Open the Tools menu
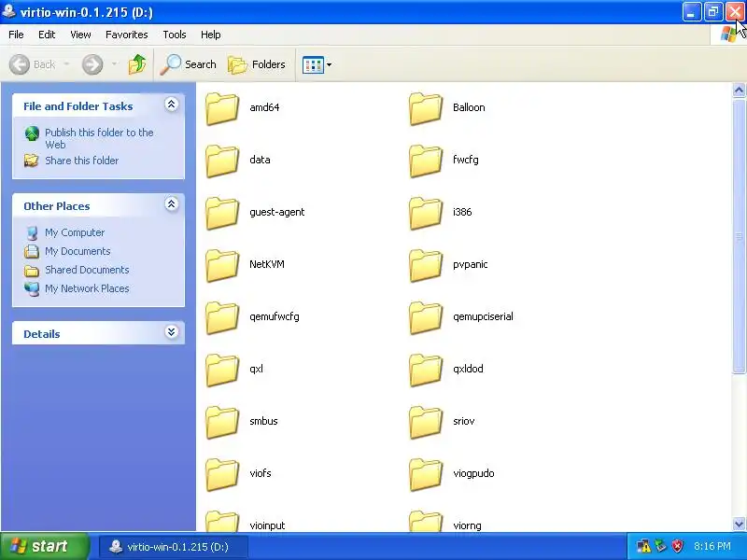This screenshot has height=560, width=747. [x=175, y=35]
